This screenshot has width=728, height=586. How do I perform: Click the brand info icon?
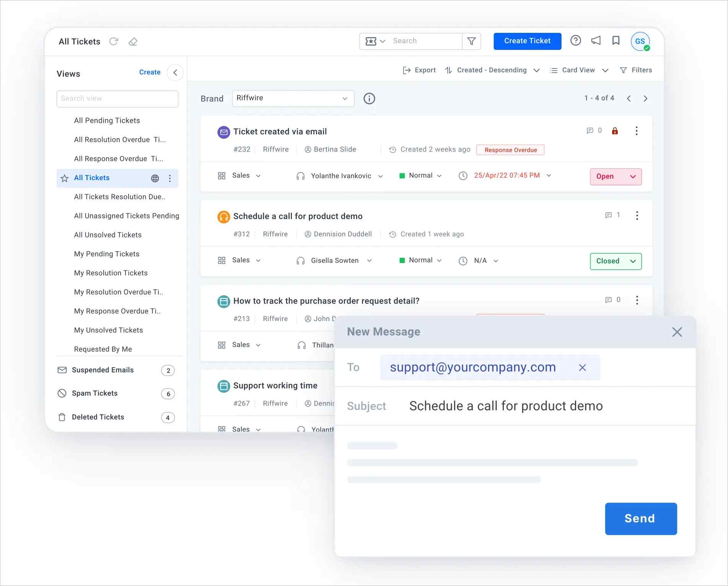point(369,99)
